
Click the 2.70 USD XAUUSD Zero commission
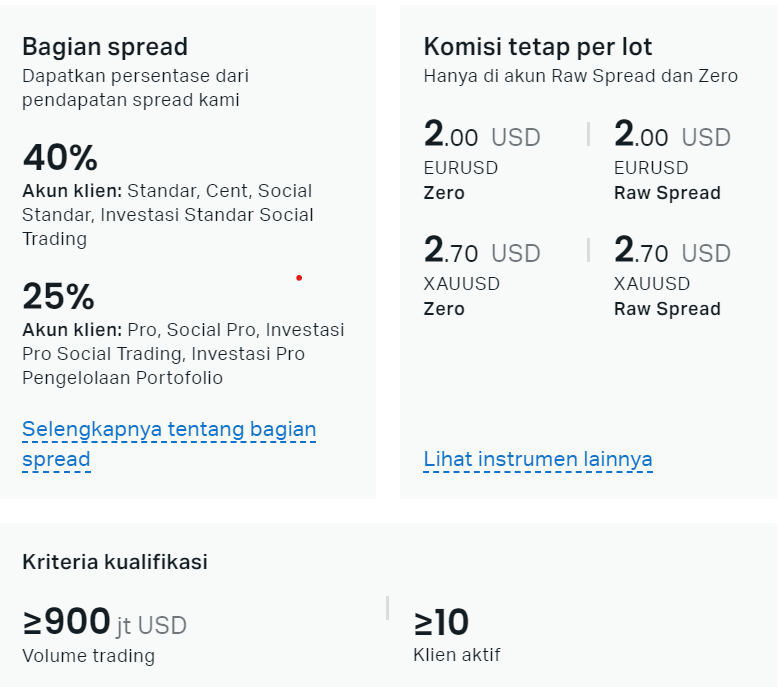[482, 251]
